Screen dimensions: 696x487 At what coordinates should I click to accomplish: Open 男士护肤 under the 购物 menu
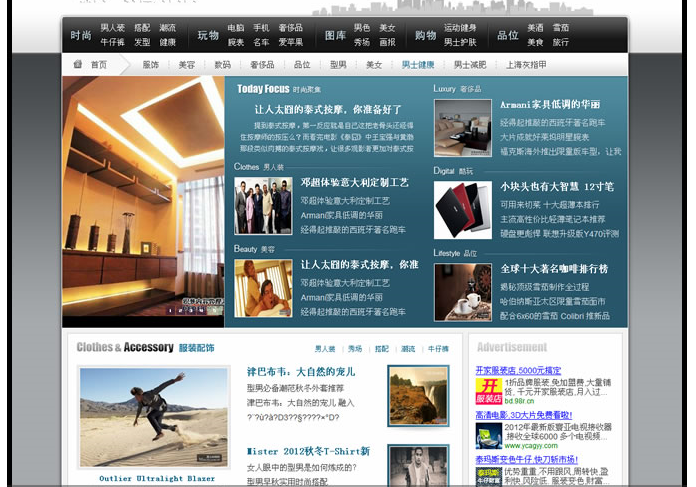pyautogui.click(x=460, y=42)
